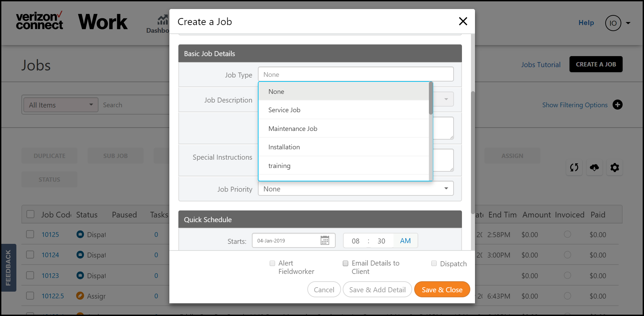Click the Starts date field
The image size is (644, 316).
click(x=294, y=241)
